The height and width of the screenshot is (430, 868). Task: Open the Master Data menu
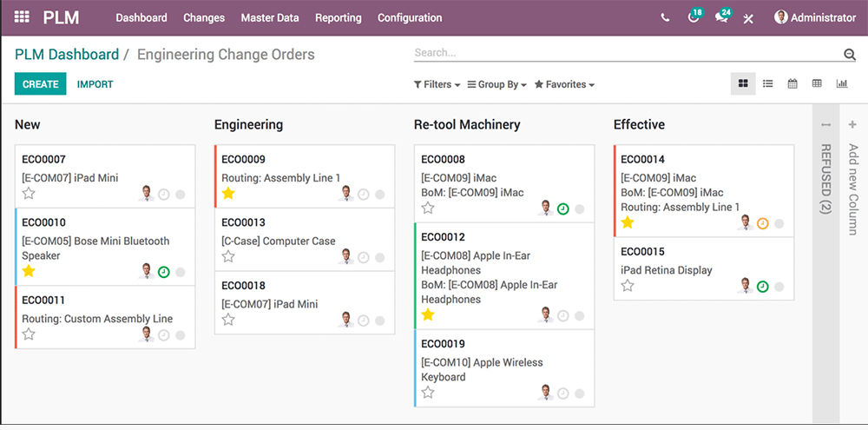click(x=269, y=17)
